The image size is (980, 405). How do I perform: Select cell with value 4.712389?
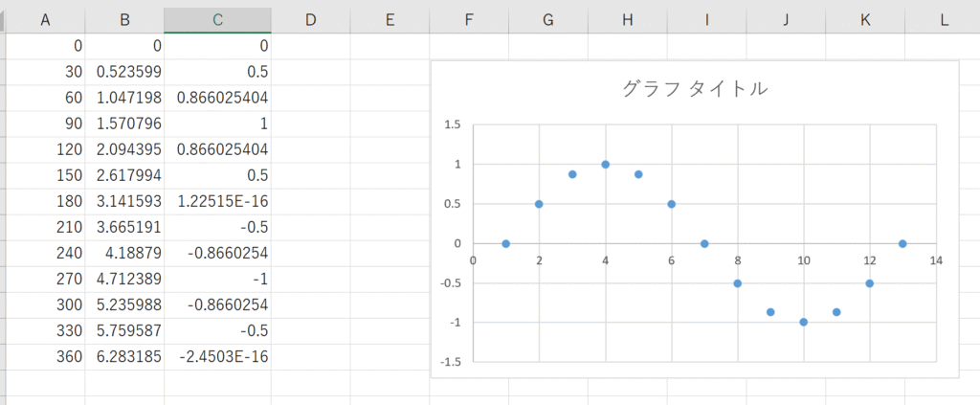point(123,281)
